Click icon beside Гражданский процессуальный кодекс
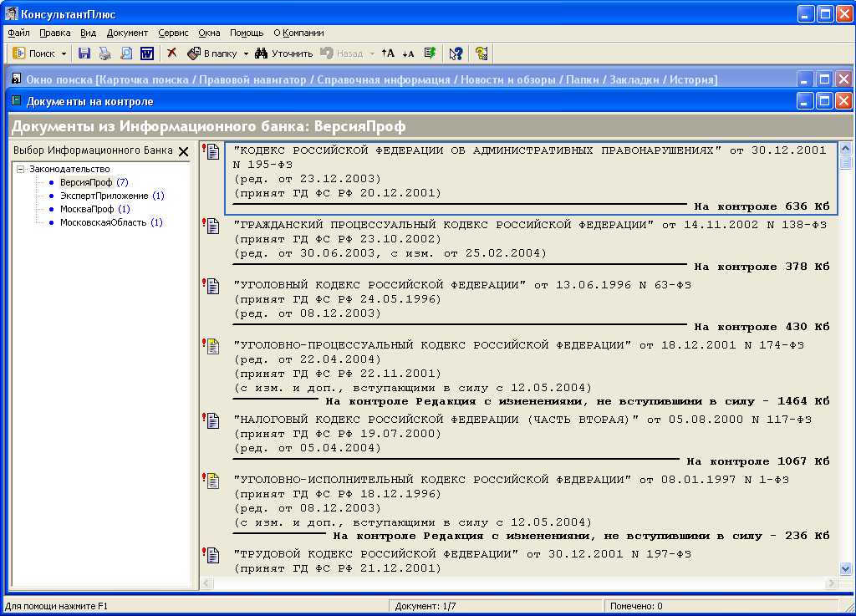The width and height of the screenshot is (856, 616). click(211, 226)
